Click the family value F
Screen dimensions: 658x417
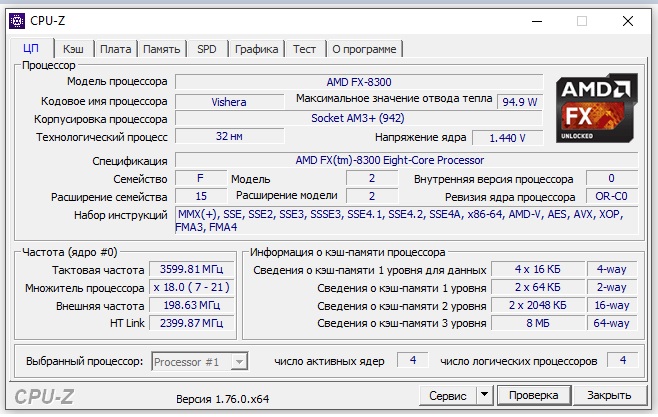(201, 178)
